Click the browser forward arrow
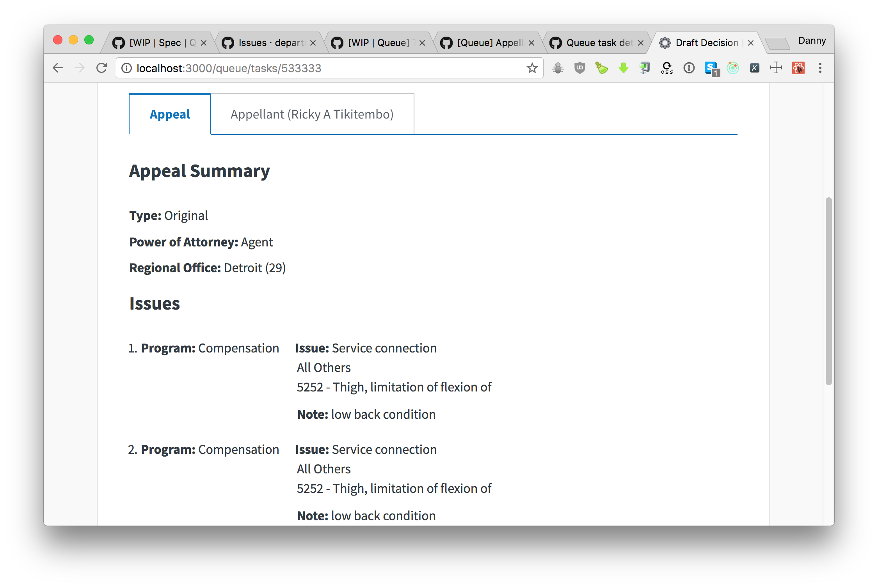This screenshot has height=588, width=878. point(80,68)
